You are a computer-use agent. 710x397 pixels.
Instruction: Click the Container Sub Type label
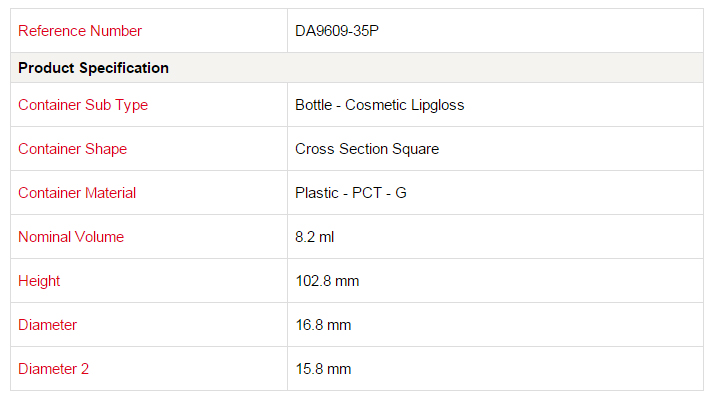pos(83,105)
